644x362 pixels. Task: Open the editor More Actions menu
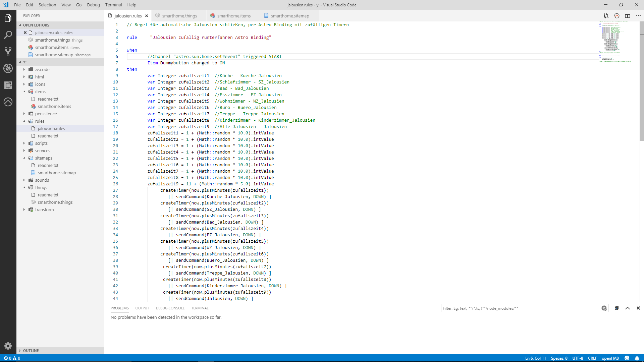638,16
